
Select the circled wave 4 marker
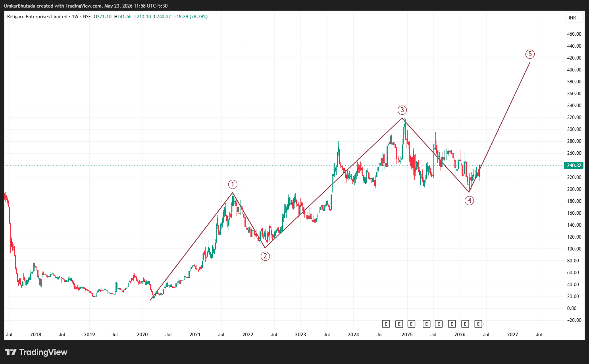click(x=469, y=200)
